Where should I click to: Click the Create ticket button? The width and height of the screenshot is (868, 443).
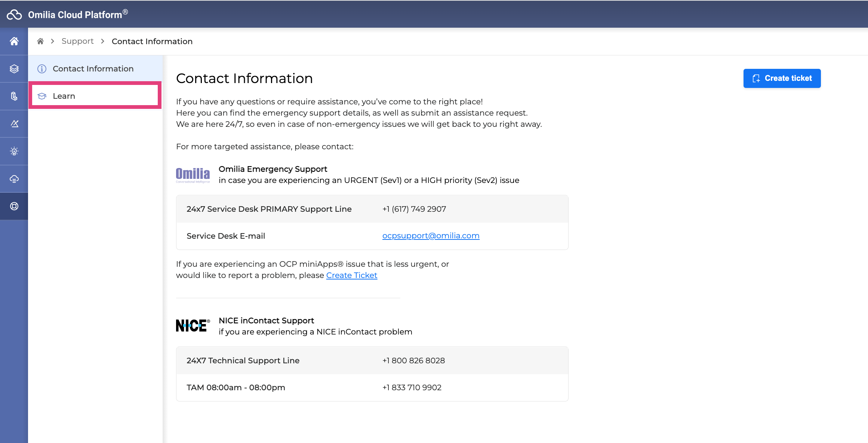tap(782, 78)
